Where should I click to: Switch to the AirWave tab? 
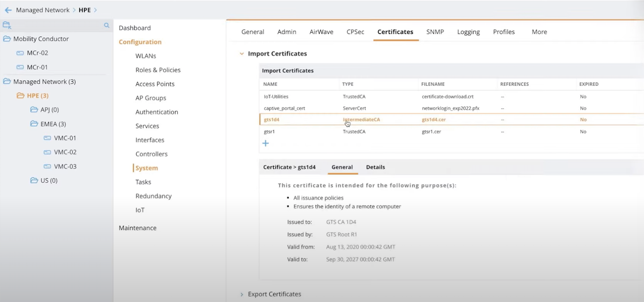[x=321, y=32]
